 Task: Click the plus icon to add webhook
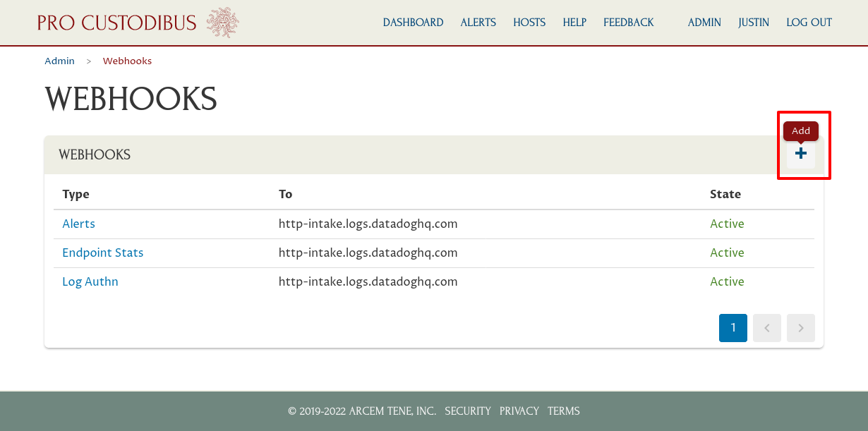(x=801, y=154)
